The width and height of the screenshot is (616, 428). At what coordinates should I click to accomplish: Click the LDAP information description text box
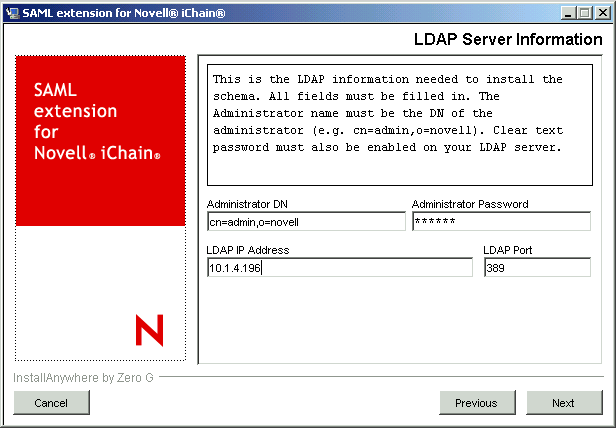pos(400,125)
